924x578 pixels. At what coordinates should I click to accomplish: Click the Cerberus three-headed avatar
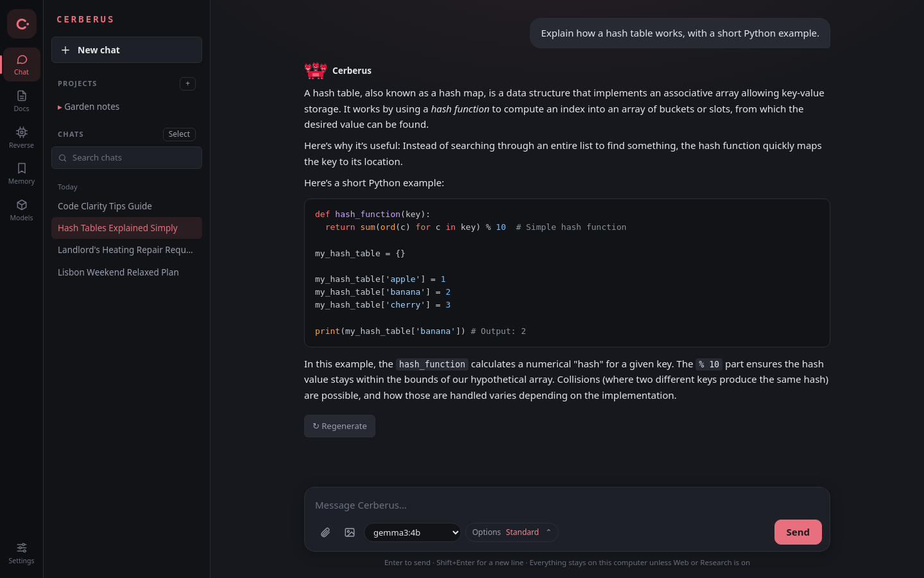[316, 71]
